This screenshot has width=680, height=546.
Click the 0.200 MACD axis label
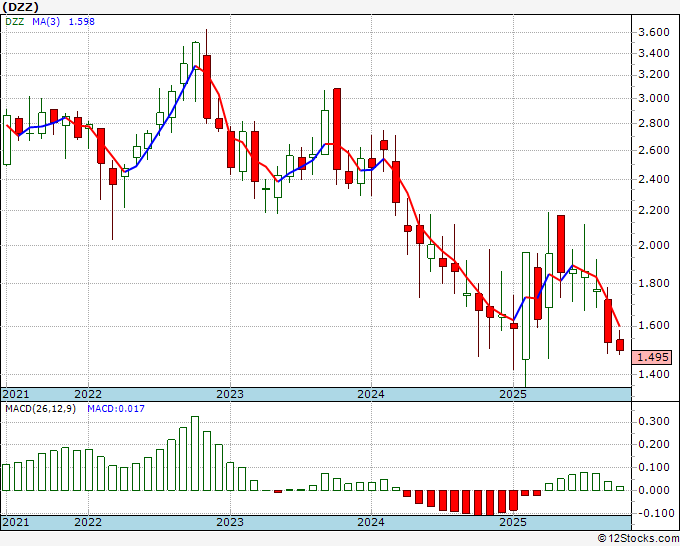tap(654, 445)
